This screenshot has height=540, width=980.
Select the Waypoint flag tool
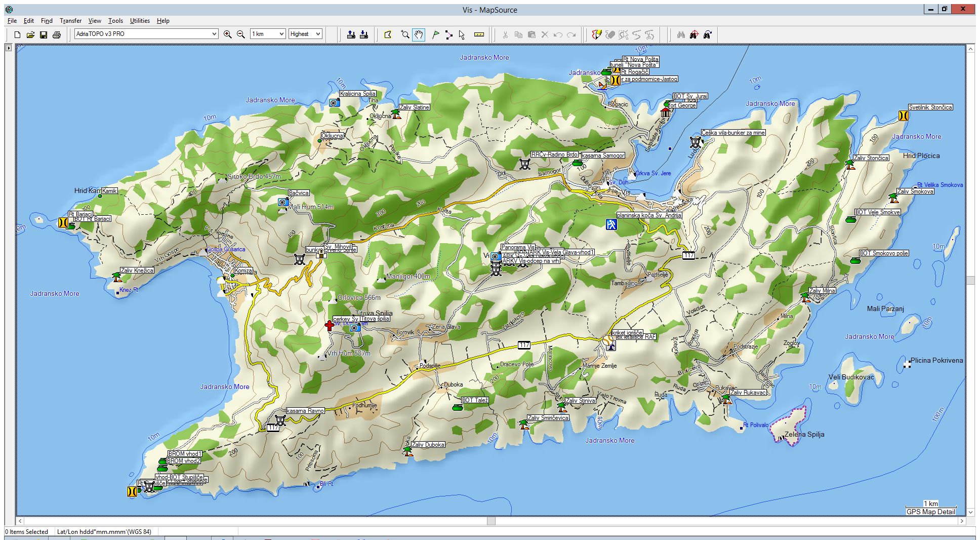(x=435, y=34)
